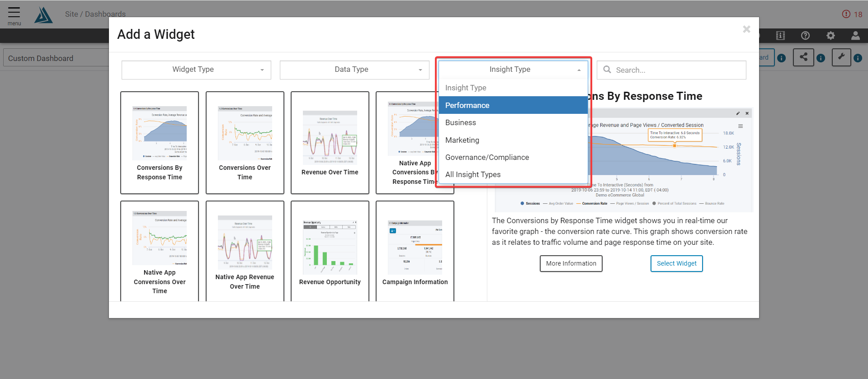This screenshot has width=868, height=379.
Task: Click the orange Conversion Rate data point
Action: [675, 145]
